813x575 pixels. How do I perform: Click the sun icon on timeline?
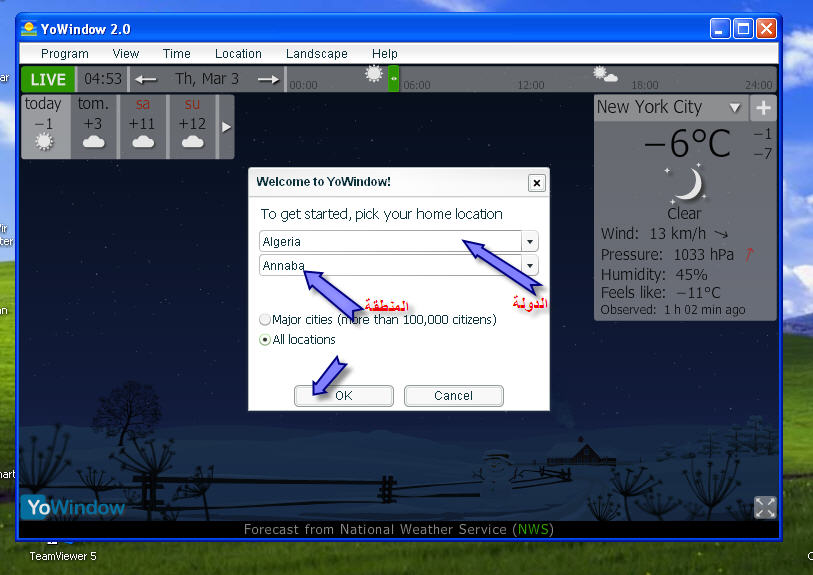pyautogui.click(x=374, y=74)
